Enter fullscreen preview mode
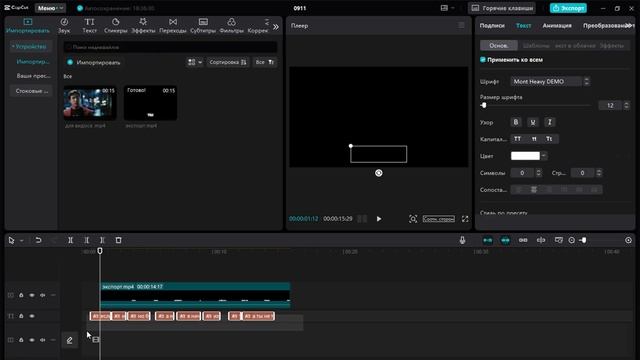 (x=465, y=219)
